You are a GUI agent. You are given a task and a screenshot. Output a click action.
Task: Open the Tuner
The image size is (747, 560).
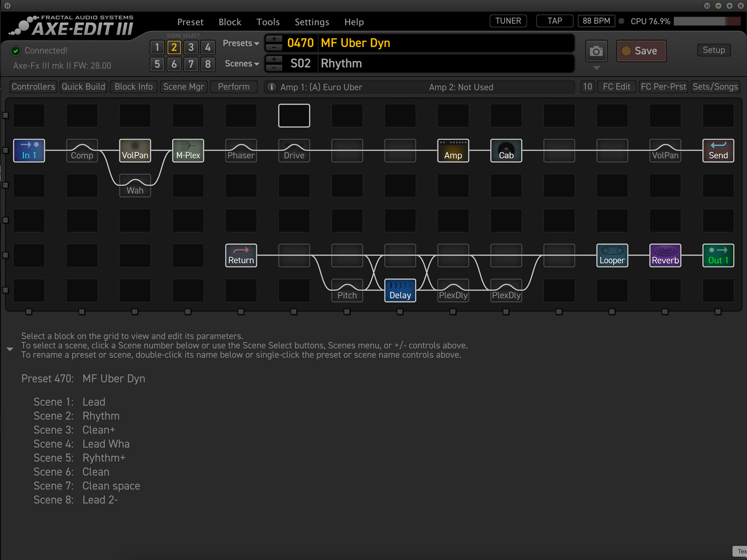pyautogui.click(x=508, y=21)
